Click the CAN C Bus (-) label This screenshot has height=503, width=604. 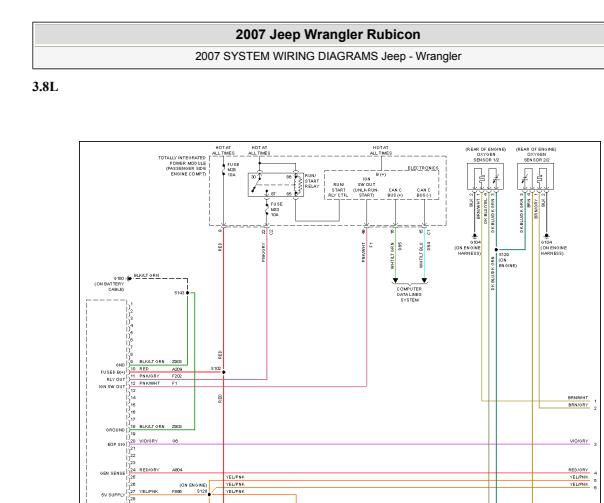tap(424, 193)
